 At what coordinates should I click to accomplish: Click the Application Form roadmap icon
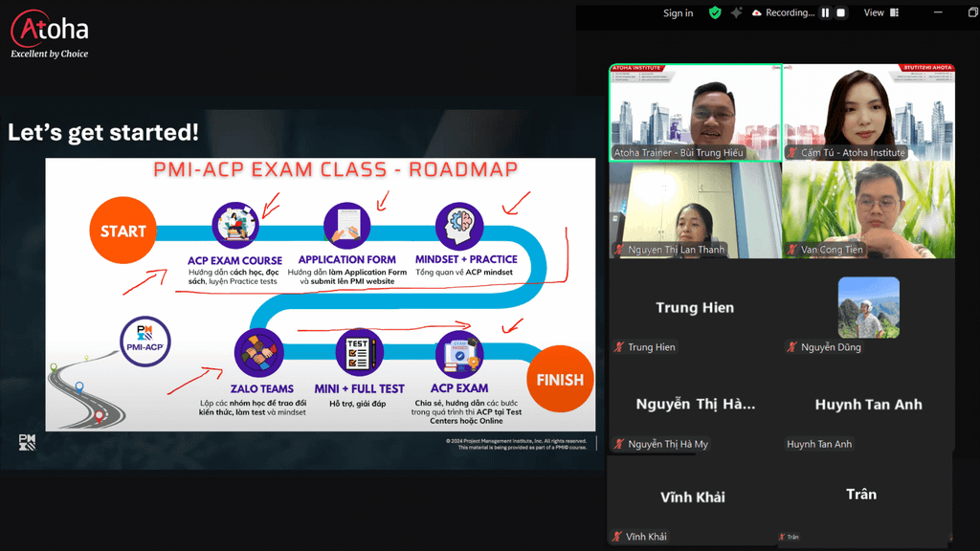click(346, 225)
